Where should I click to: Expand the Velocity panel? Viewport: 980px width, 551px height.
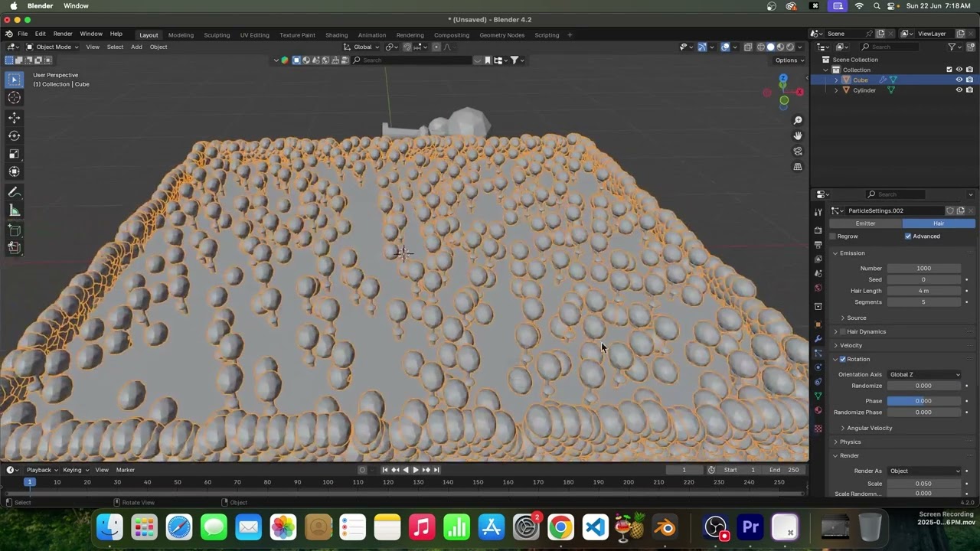(851, 345)
